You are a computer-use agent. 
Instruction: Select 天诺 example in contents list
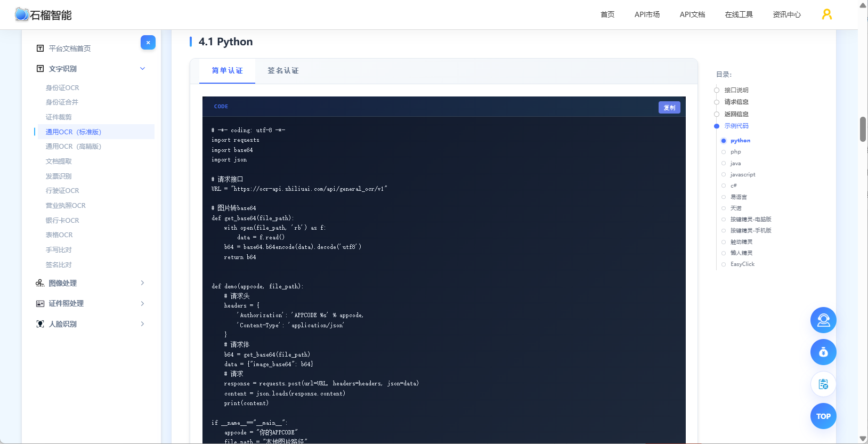[736, 208]
